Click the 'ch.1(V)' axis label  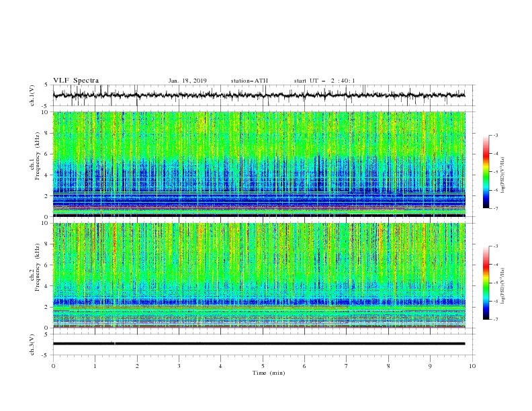click(x=32, y=95)
